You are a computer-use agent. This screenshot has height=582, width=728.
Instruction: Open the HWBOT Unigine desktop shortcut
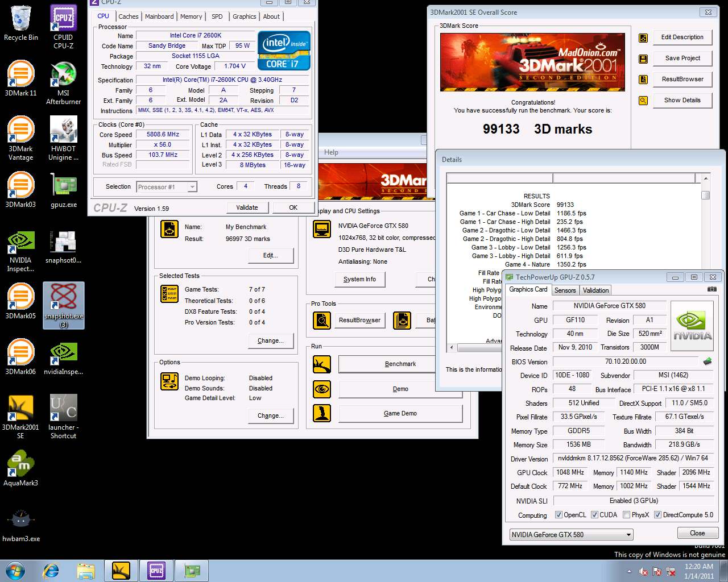click(x=63, y=139)
